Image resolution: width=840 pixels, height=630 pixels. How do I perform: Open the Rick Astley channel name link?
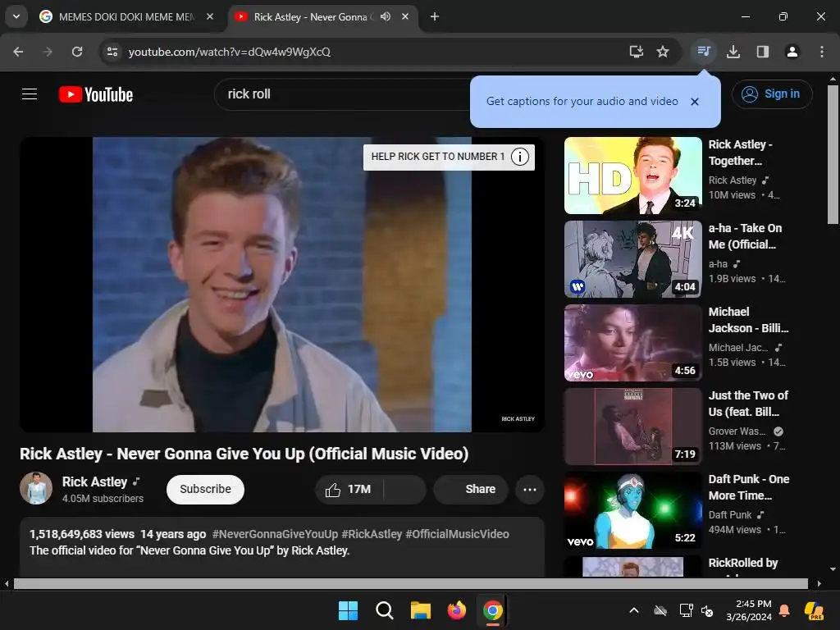(x=95, y=482)
